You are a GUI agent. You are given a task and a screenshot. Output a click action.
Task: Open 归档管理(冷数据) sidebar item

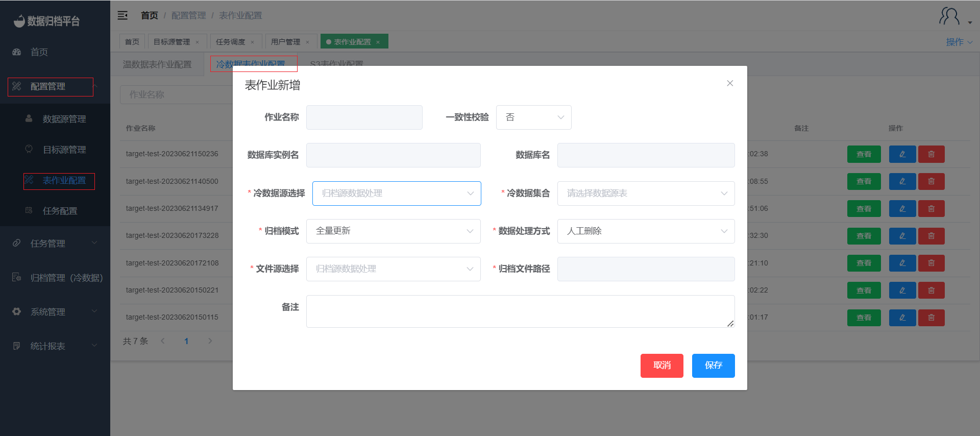click(x=55, y=278)
